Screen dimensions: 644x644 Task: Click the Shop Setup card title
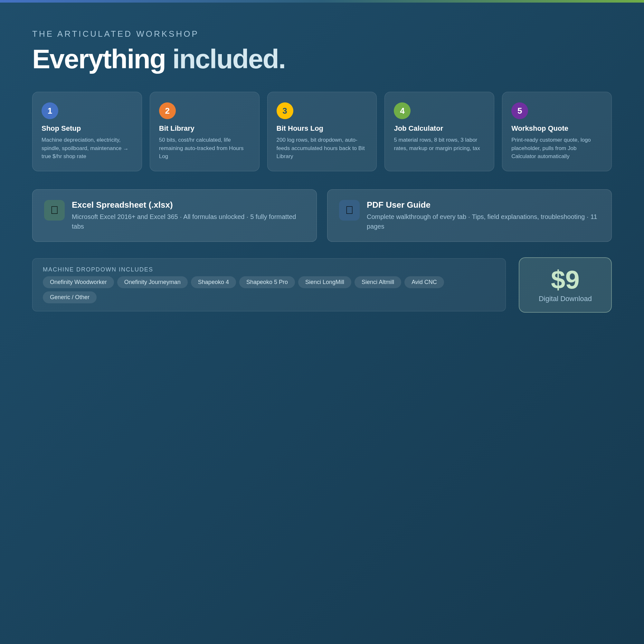[61, 128]
